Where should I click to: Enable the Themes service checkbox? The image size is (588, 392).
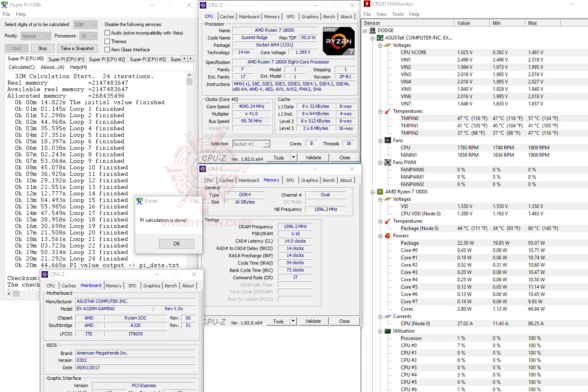pyautogui.click(x=107, y=41)
